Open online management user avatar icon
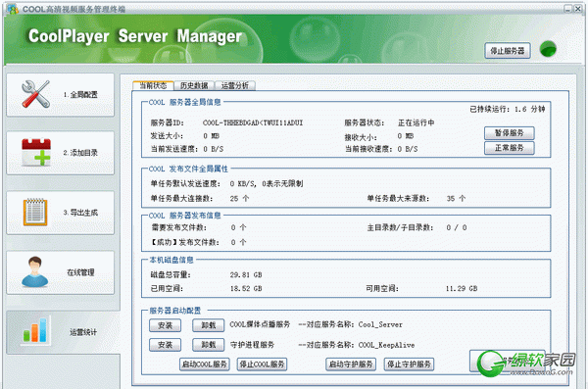This screenshot has width=588, height=389. coord(35,272)
